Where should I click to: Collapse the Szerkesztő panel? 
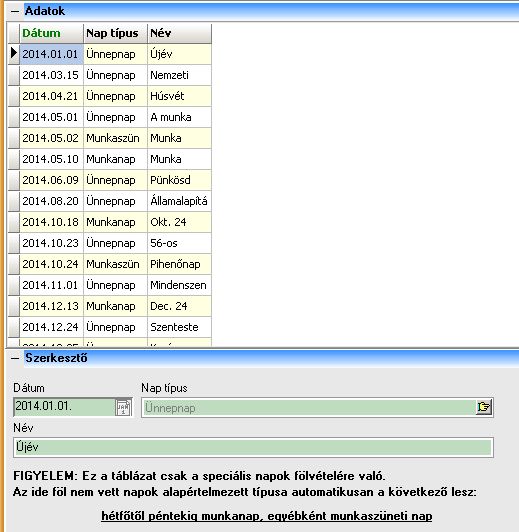[x=15, y=358]
